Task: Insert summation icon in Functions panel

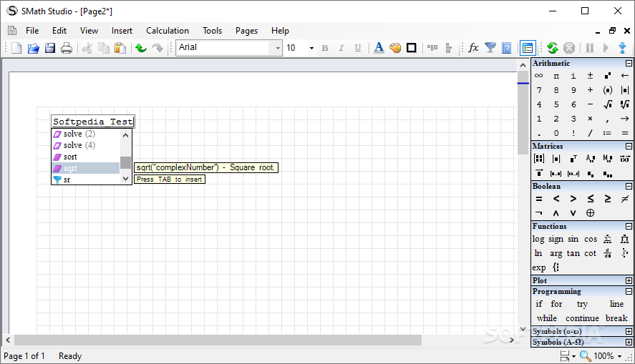Action: point(608,239)
